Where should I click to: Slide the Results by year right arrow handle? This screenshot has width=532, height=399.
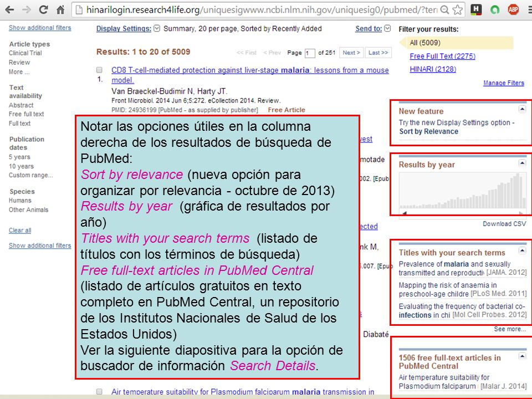pos(521,213)
